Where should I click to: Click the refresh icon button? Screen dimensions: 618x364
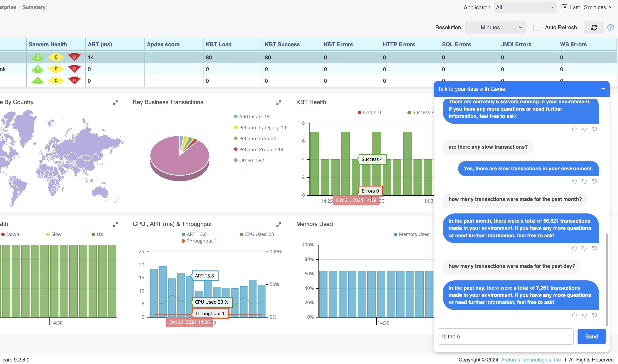594,28
